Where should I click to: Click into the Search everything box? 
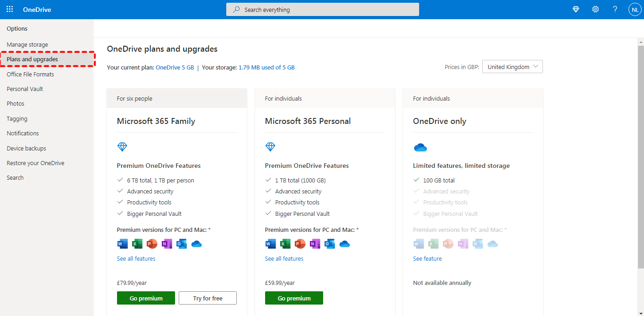[322, 10]
